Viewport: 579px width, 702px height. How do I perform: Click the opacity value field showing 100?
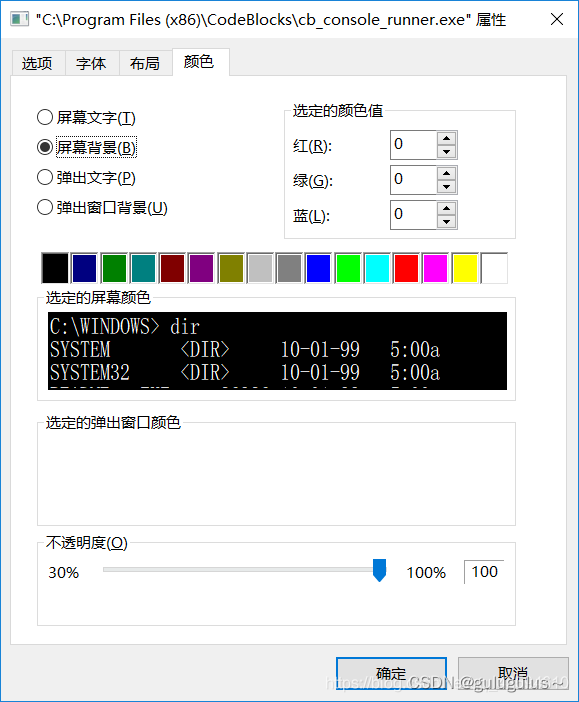tap(484, 572)
